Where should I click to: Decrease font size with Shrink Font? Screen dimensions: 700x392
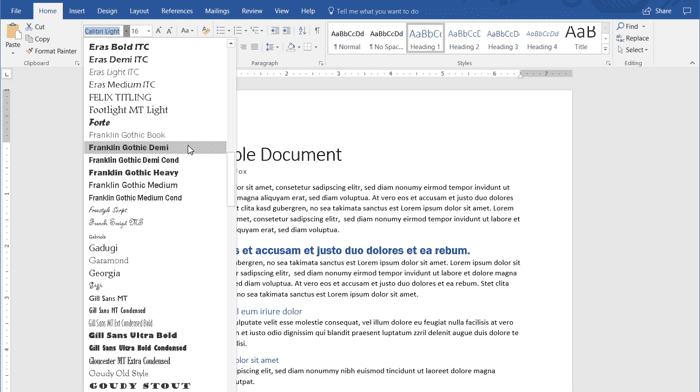click(169, 31)
